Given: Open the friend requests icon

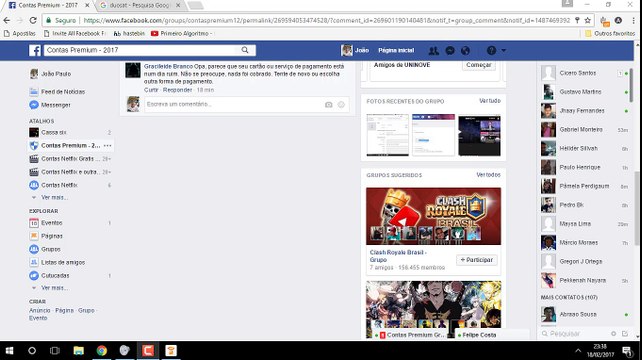Looking at the screenshot, I should click(x=433, y=50).
